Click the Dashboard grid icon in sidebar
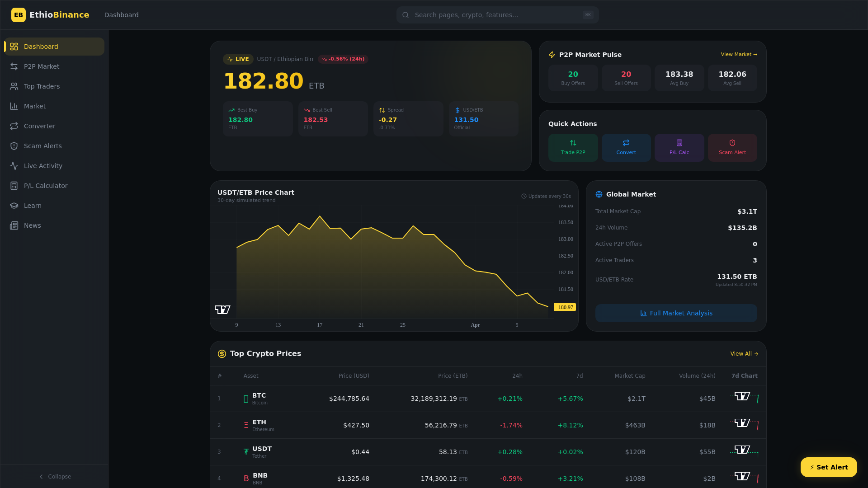This screenshot has height=488, width=868. 14,47
